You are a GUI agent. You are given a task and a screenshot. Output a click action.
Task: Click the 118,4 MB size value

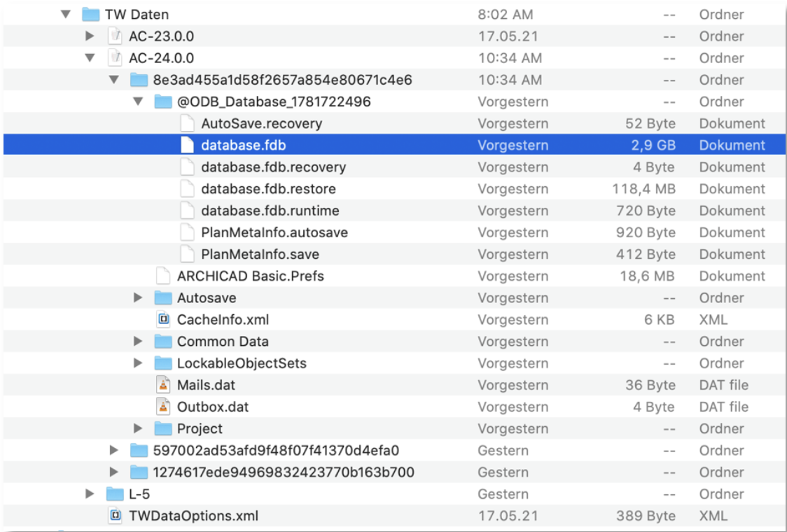[643, 189]
